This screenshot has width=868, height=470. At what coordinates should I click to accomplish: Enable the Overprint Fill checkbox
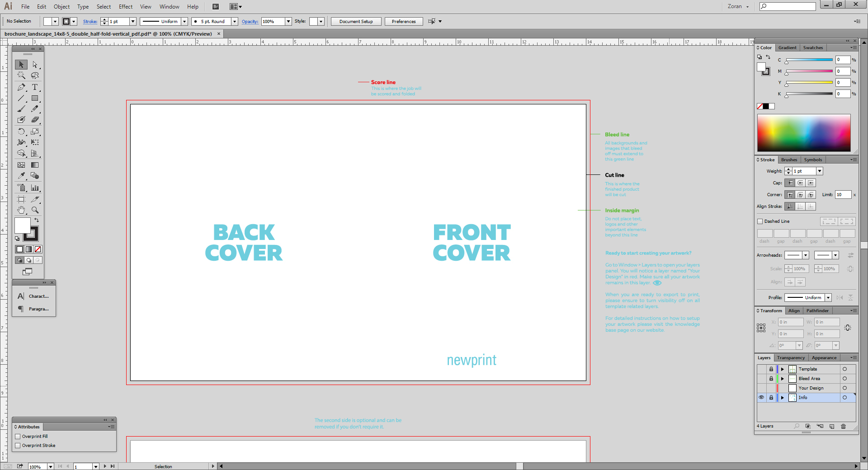point(18,437)
